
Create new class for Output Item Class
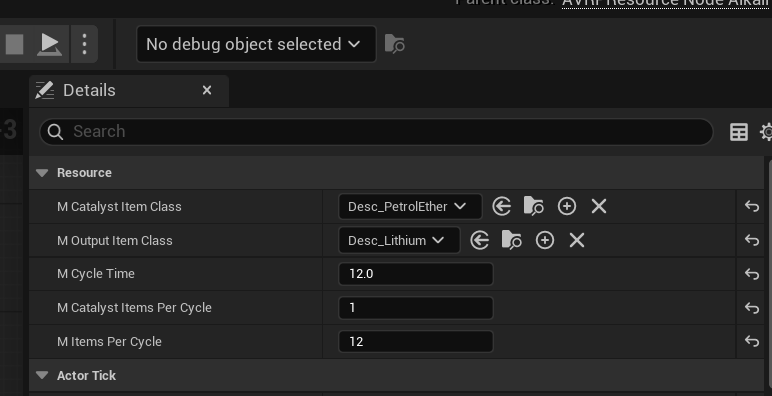pyautogui.click(x=545, y=240)
